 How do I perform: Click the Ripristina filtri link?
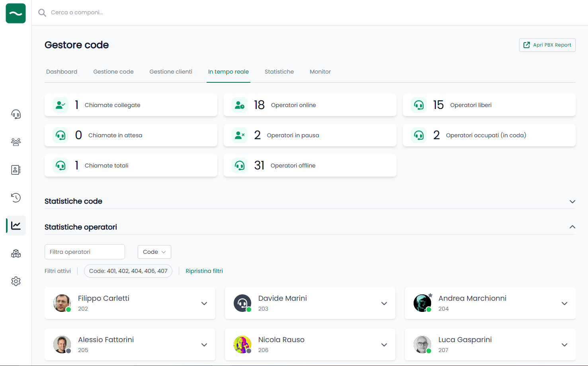coord(204,271)
